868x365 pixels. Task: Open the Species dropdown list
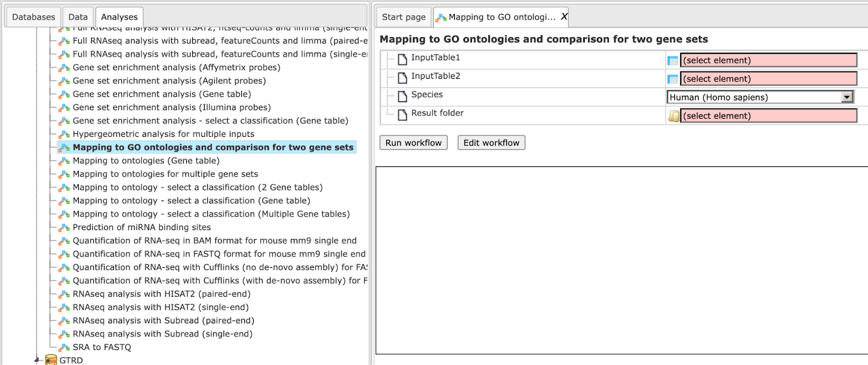tap(760, 97)
